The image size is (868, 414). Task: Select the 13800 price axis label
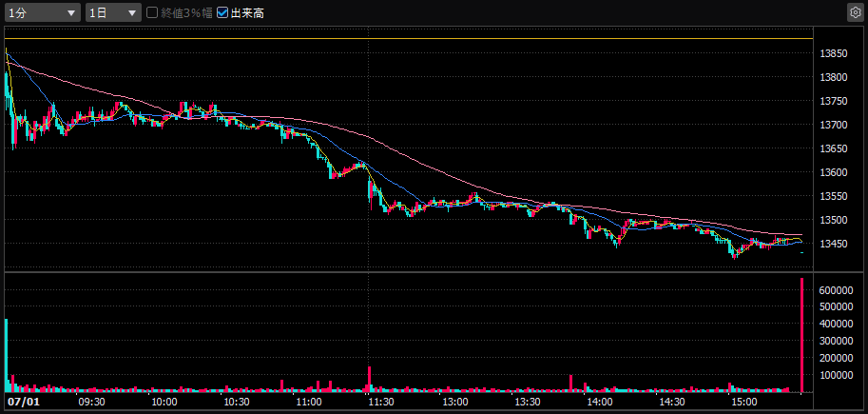pyautogui.click(x=834, y=77)
